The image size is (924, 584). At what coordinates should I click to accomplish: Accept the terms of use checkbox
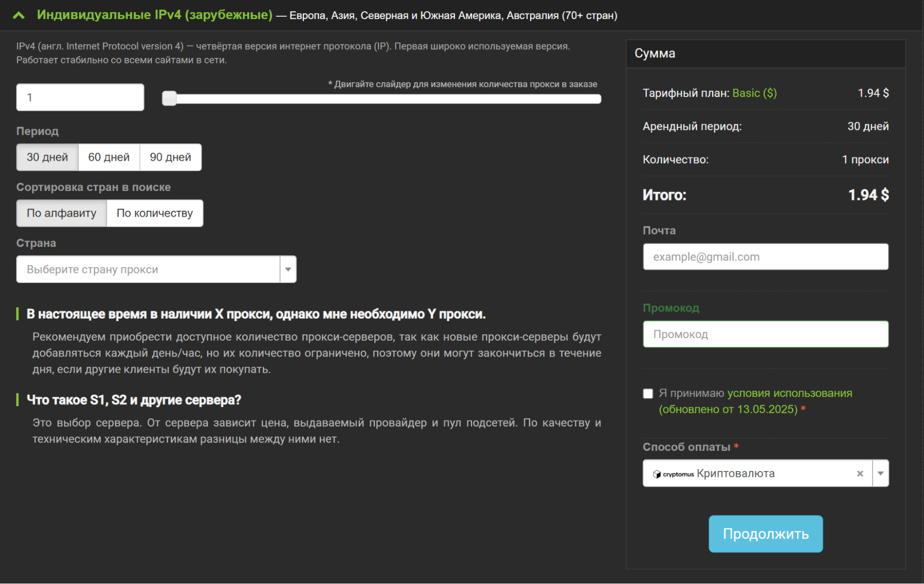coord(648,393)
